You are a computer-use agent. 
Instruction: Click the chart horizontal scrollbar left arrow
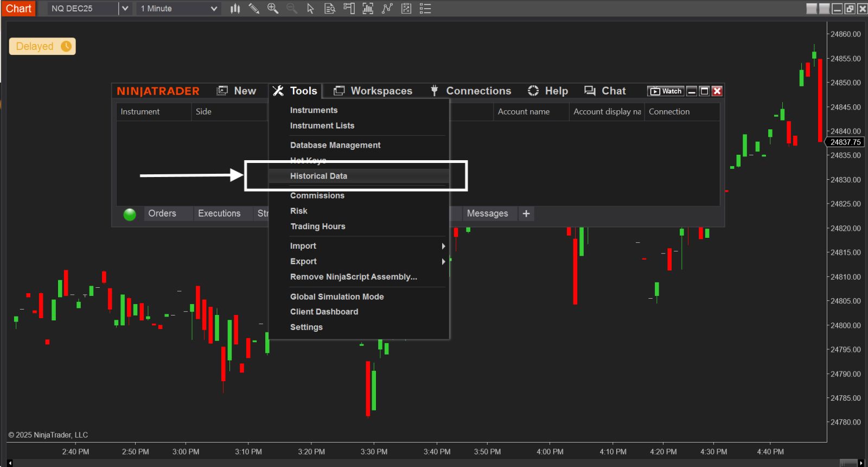11,463
